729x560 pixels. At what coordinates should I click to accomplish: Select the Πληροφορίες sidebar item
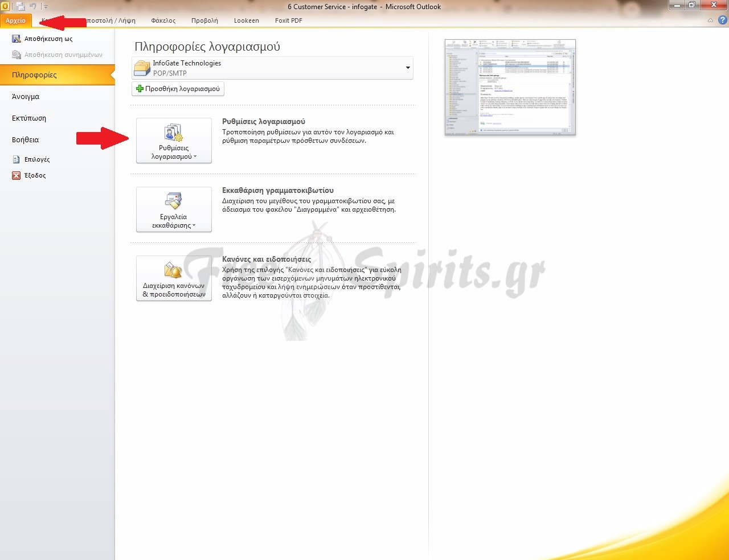[57, 75]
